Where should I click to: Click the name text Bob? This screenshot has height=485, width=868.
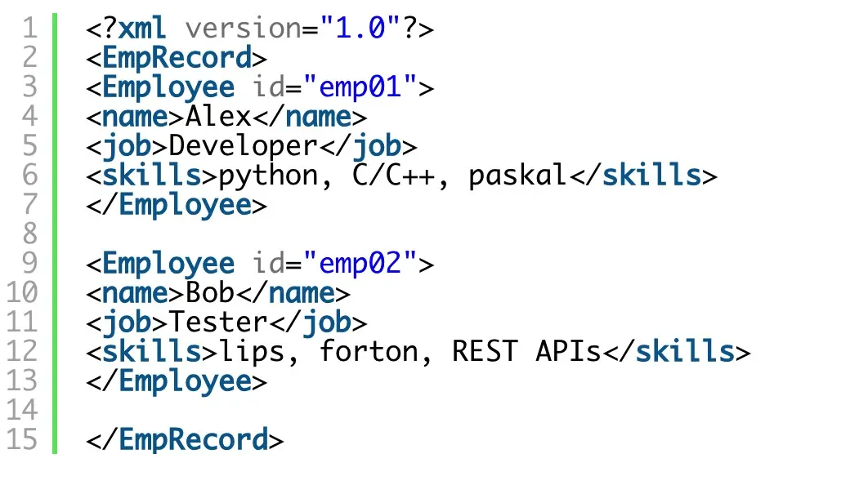pos(210,292)
